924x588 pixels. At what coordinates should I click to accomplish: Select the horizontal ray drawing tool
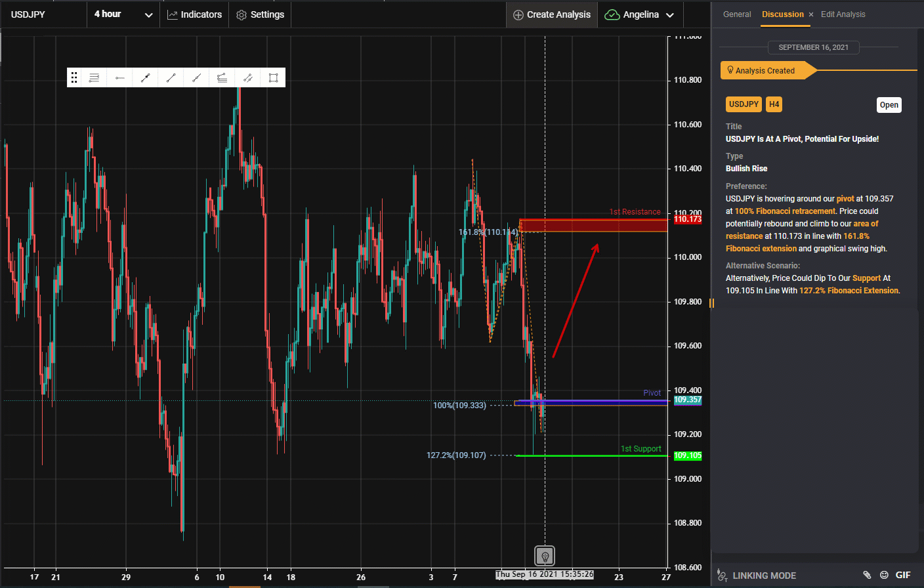click(119, 78)
